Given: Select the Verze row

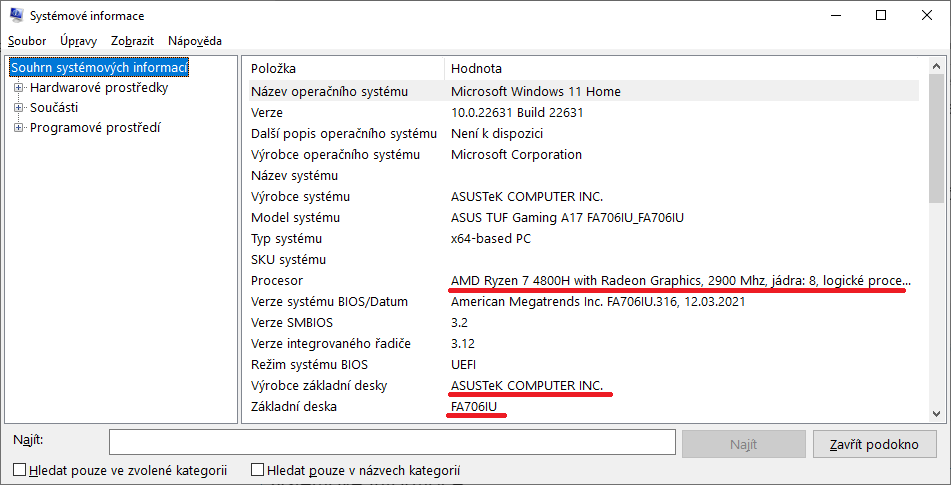Looking at the screenshot, I should (583, 113).
